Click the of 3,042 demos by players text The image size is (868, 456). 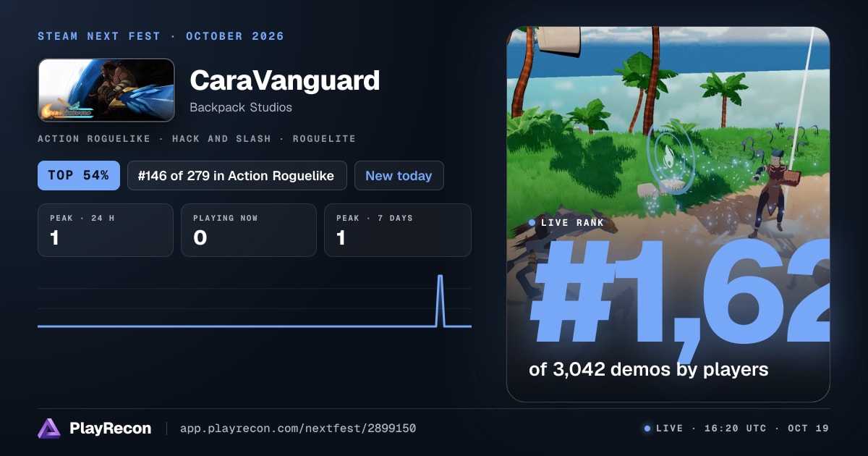click(x=648, y=369)
